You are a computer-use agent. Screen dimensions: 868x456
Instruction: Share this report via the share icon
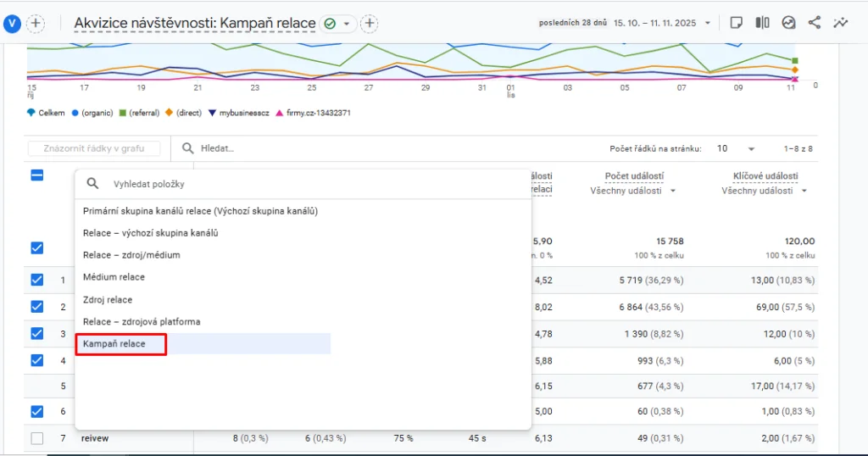815,23
